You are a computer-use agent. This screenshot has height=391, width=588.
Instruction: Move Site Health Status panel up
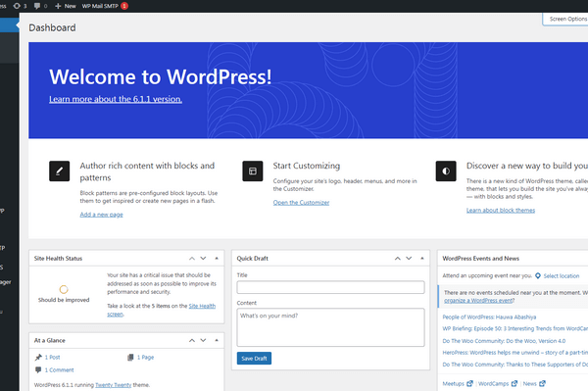click(x=192, y=259)
